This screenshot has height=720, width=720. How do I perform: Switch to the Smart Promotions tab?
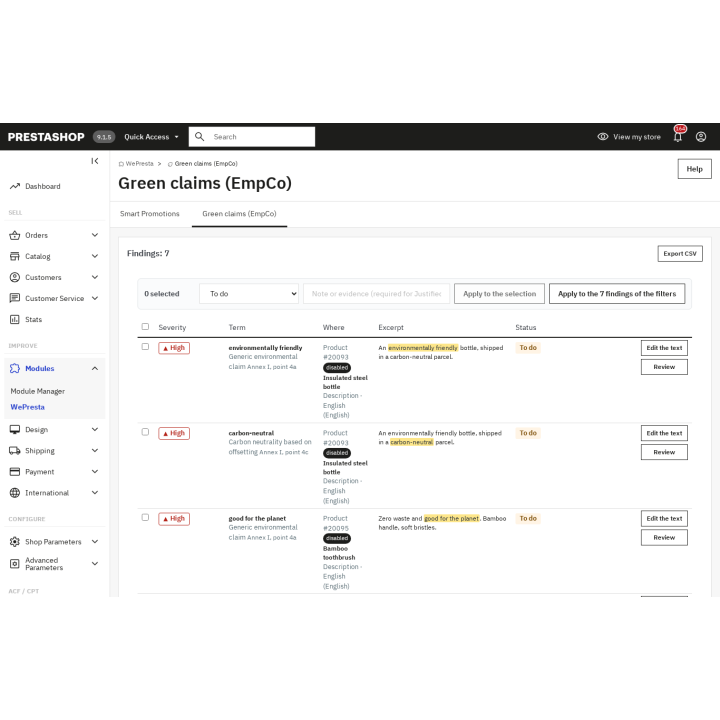150,214
